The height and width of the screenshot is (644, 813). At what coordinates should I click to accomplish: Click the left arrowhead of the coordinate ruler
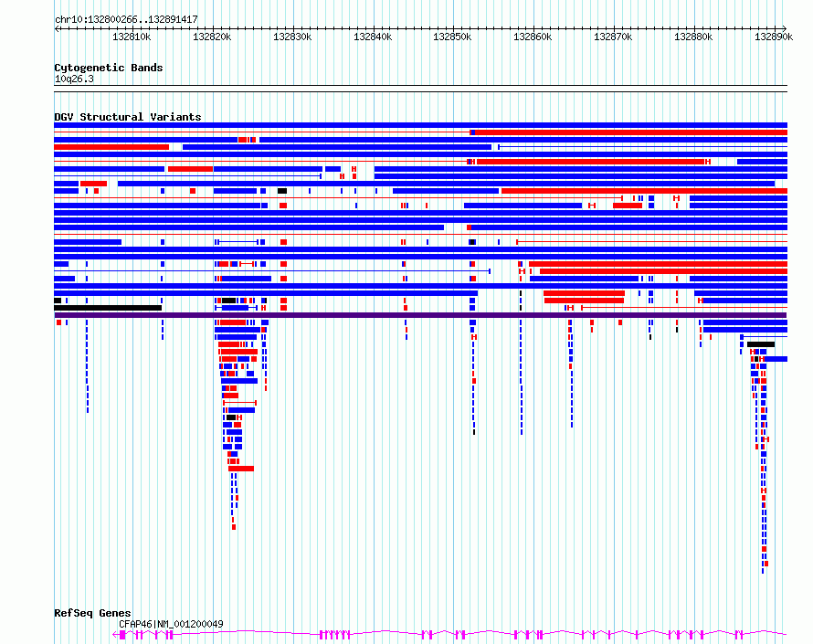pos(57,29)
